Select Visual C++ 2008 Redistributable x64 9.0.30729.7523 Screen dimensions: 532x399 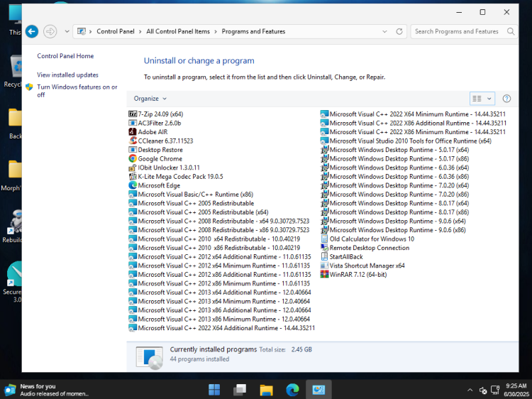(x=223, y=221)
